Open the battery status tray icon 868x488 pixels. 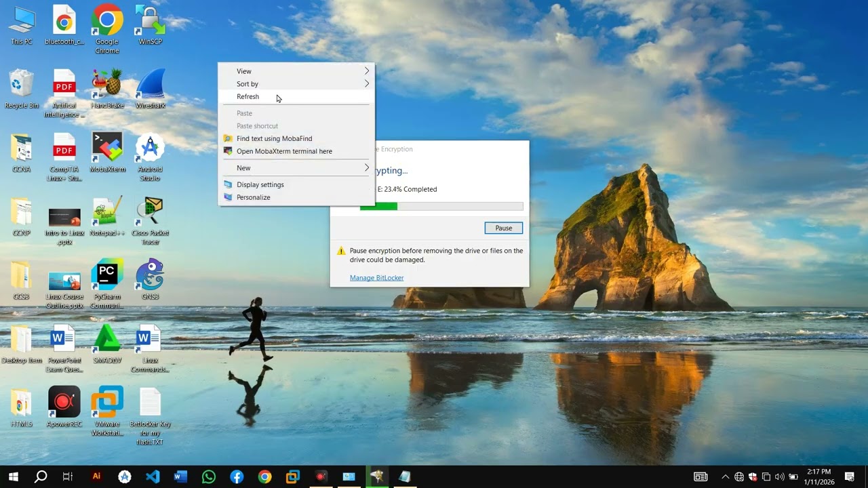(x=793, y=477)
